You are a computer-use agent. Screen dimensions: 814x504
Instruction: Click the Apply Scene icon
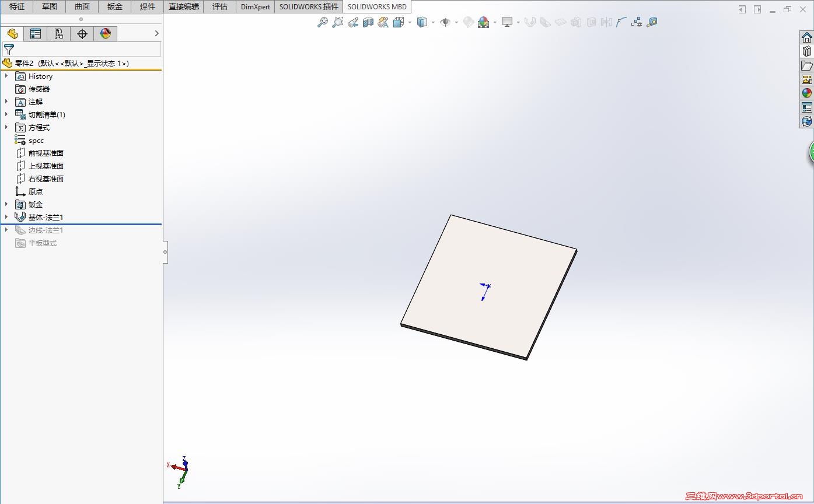point(483,22)
